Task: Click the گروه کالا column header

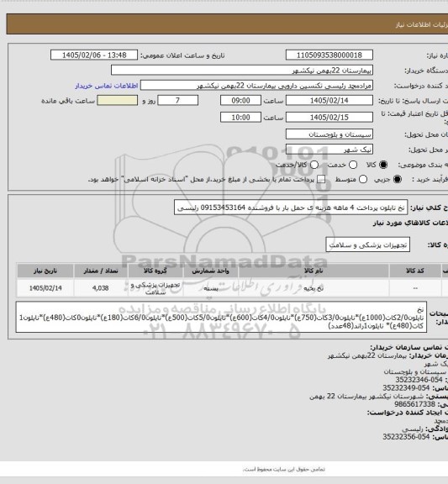Action: [155, 271]
